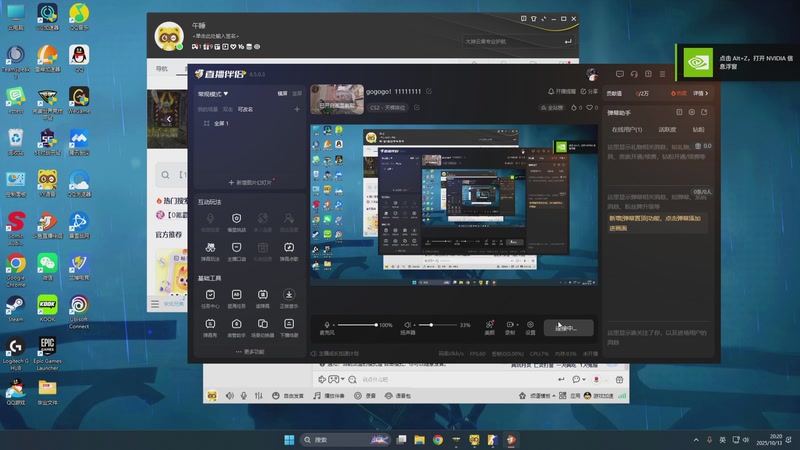This screenshot has height=450, width=800.
Task: Select the 我的场景 scene tab
Action: 208,109
